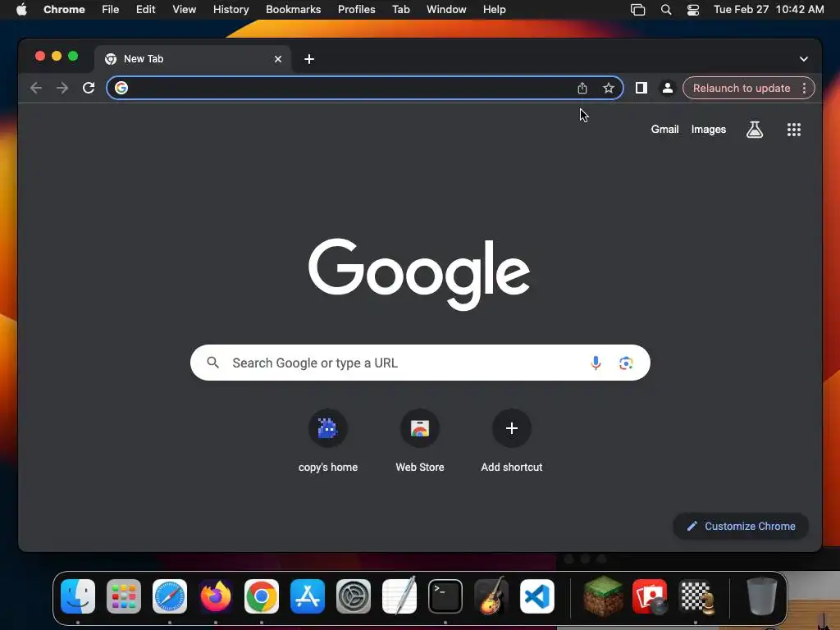
Task: Open Photo Booth from the dock
Action: pos(650,596)
